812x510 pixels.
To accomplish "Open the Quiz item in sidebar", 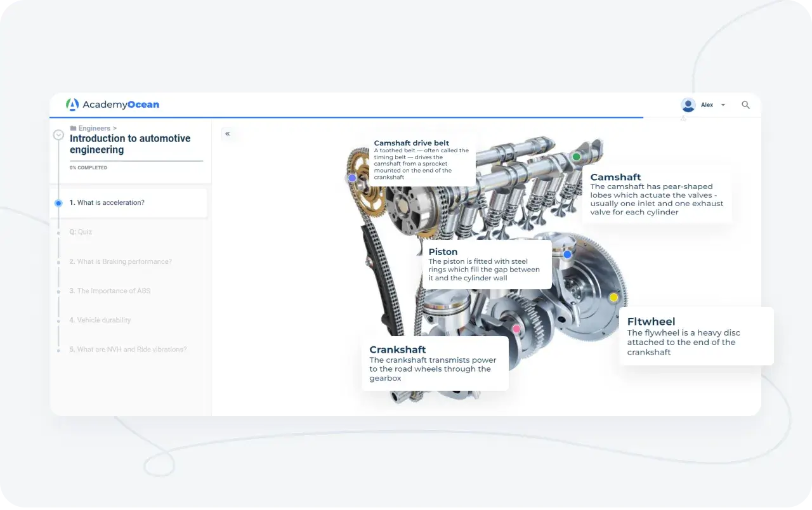I will [84, 232].
